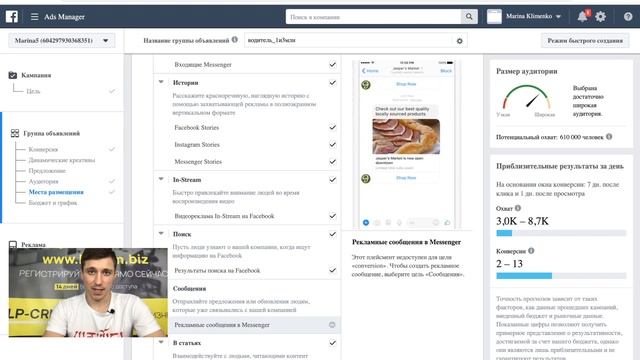Viewport: 640px width, 360px height.
Task: Uncheck Messenger Stories placement
Action: [333, 162]
